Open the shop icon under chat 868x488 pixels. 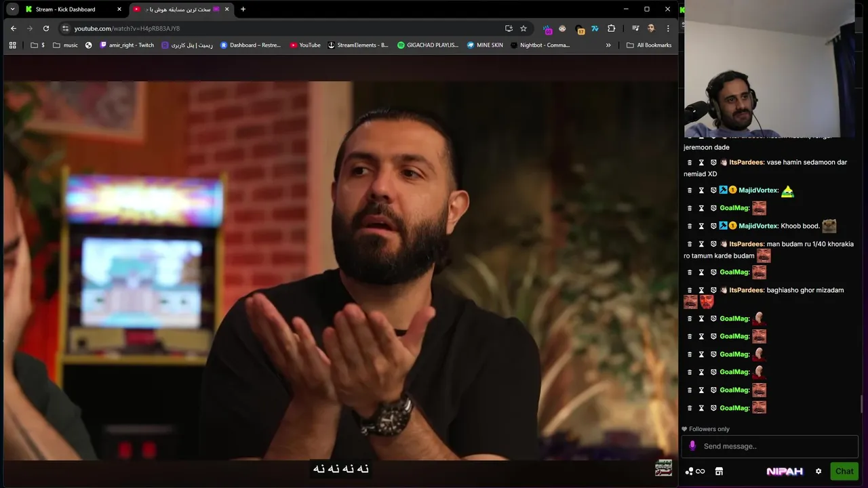tap(719, 471)
